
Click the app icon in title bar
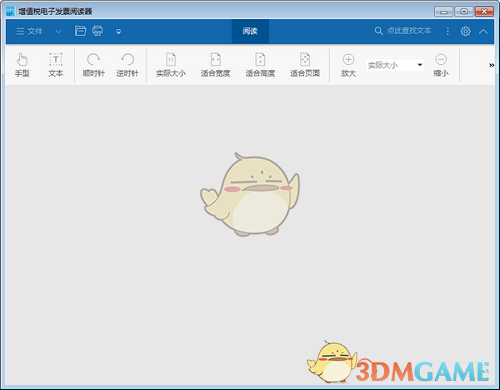tap(11, 11)
